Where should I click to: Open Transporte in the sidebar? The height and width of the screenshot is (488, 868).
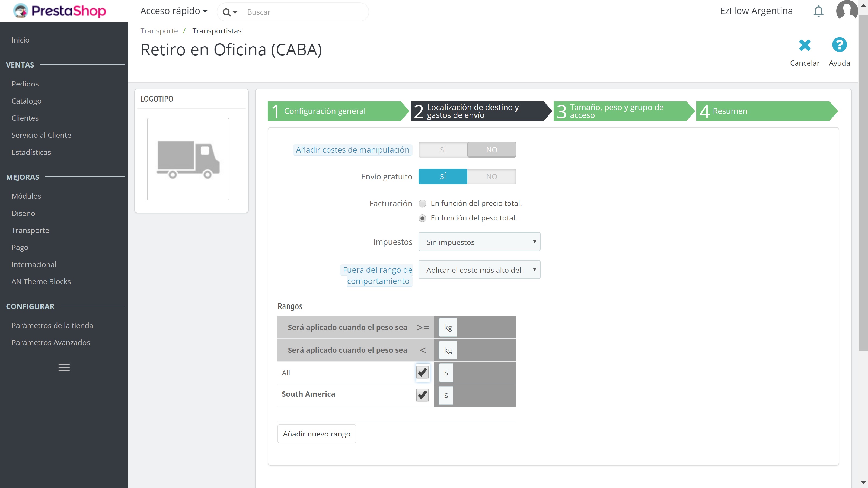pos(30,230)
